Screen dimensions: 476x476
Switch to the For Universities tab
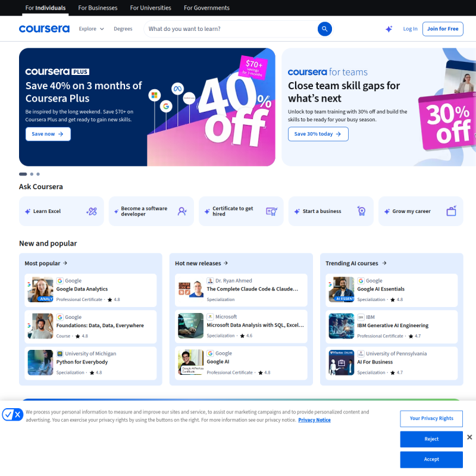click(x=151, y=8)
